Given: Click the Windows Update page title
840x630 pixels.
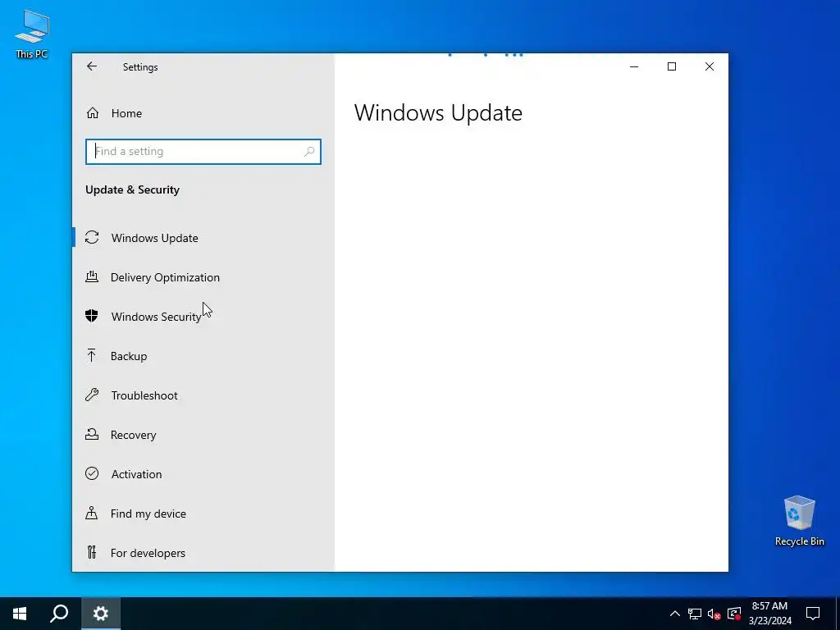Looking at the screenshot, I should coord(438,113).
